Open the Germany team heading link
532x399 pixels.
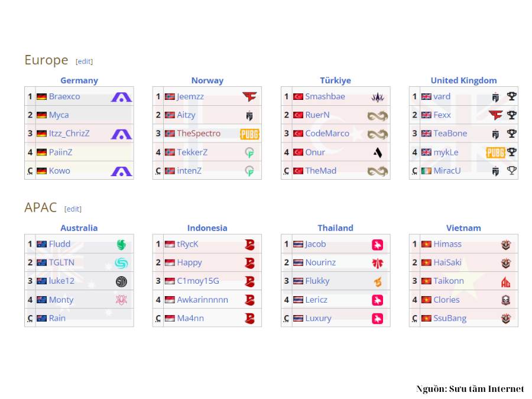[x=79, y=80]
